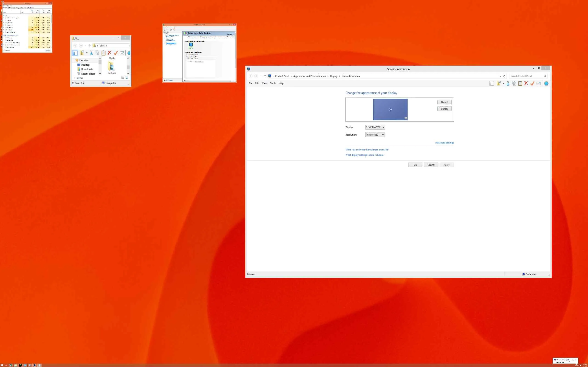The image size is (588, 367).
Task: Open the Tools menu in Screen Resolution
Action: click(273, 83)
